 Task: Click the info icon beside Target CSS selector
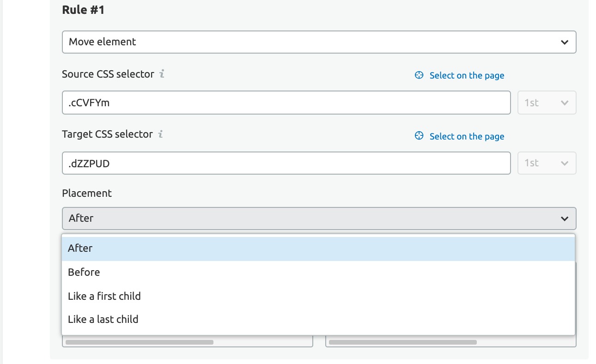pos(160,134)
